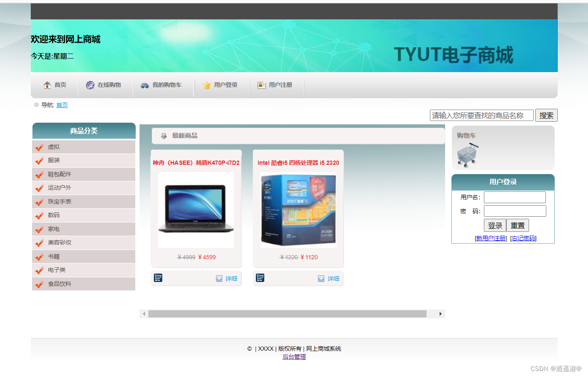Click the checkmark icon beside 运动户外
This screenshot has height=376, width=588.
pos(39,188)
